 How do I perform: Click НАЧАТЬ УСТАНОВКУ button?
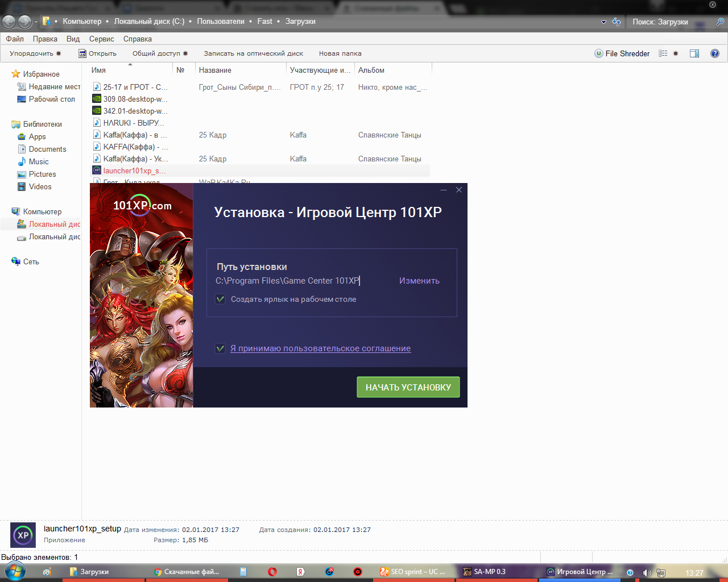(408, 387)
